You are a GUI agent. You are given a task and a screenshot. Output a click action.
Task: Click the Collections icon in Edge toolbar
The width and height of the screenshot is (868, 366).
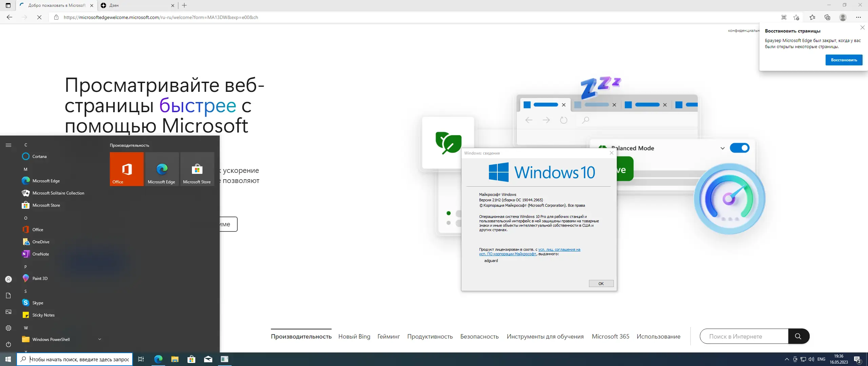[x=827, y=17]
